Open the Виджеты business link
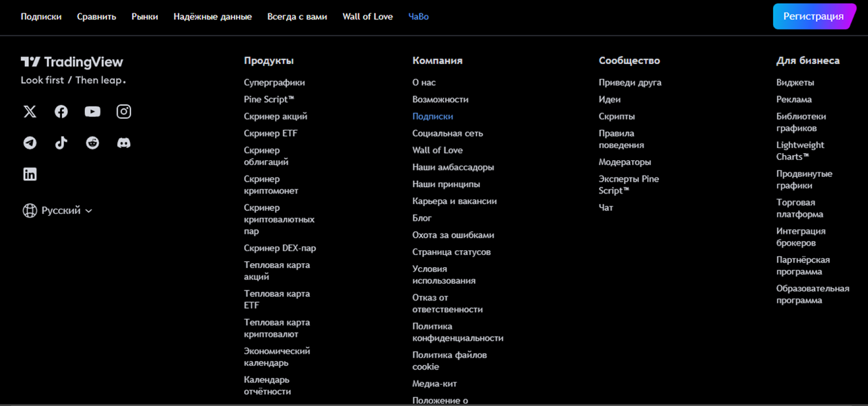This screenshot has height=406, width=868. click(795, 83)
